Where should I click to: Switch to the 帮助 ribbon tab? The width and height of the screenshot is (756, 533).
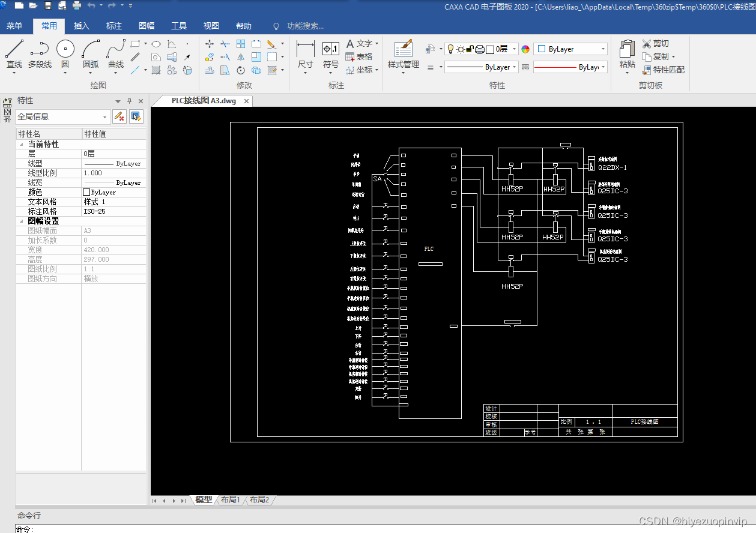[x=244, y=26]
